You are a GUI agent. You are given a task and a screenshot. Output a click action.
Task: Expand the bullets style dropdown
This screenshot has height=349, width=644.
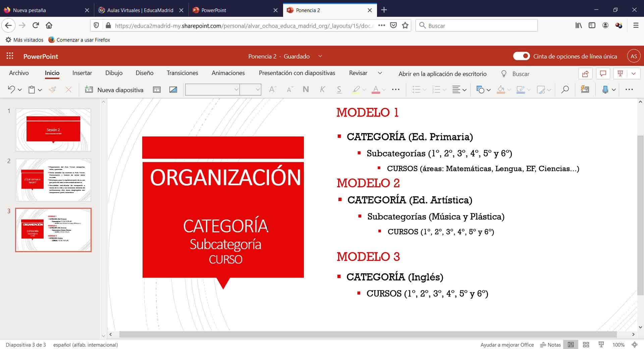point(425,90)
